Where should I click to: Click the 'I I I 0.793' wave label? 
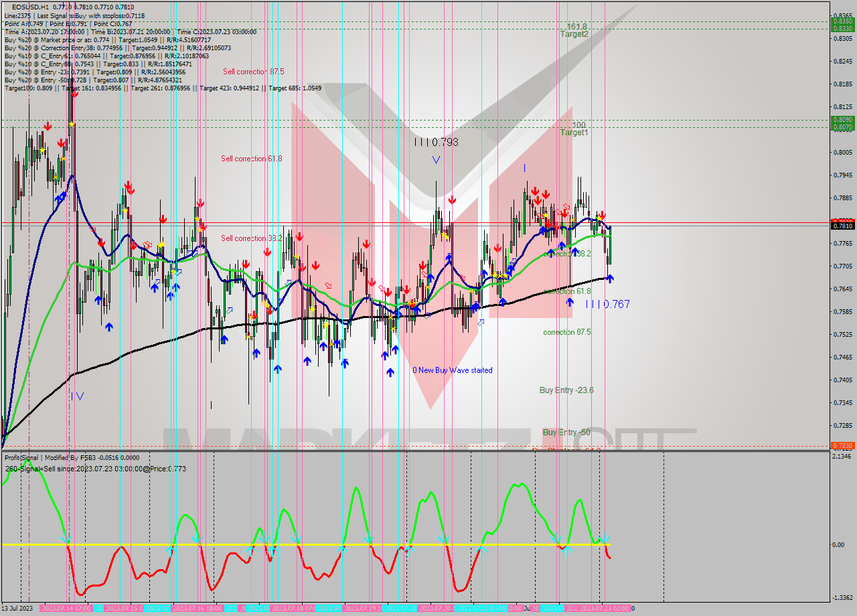[436, 142]
